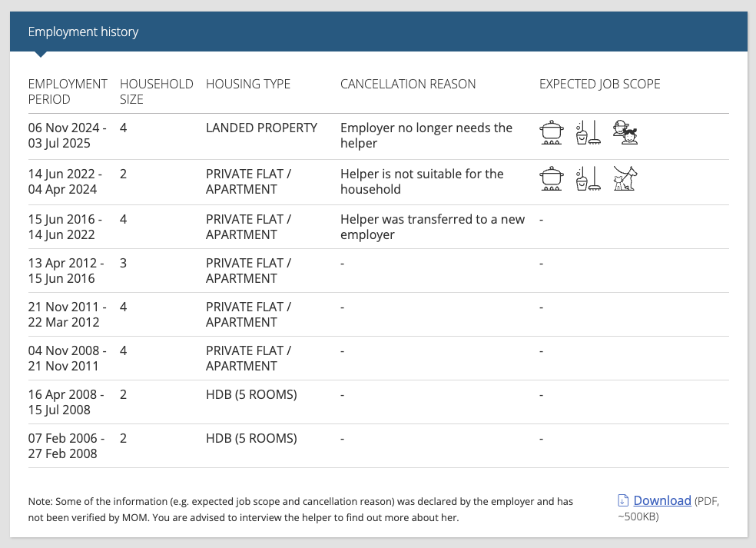Click LANDED PROPERTY housing type cell

[x=261, y=128]
